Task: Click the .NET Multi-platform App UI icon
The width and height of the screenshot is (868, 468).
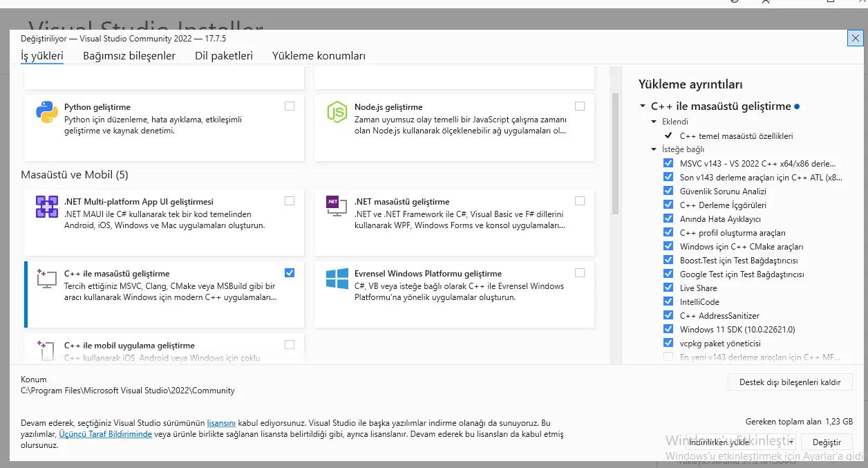Action: coord(46,207)
